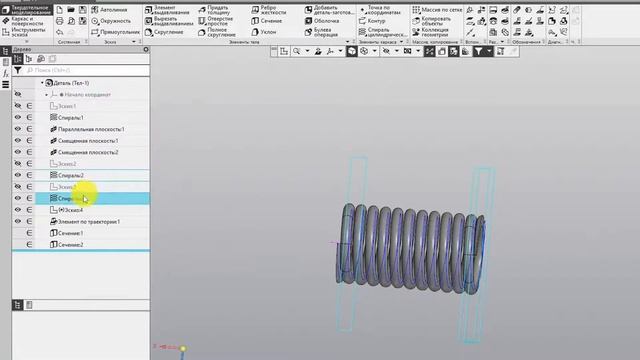
Task: Click the fx variables icon in left sidebar
Action: 6,73
